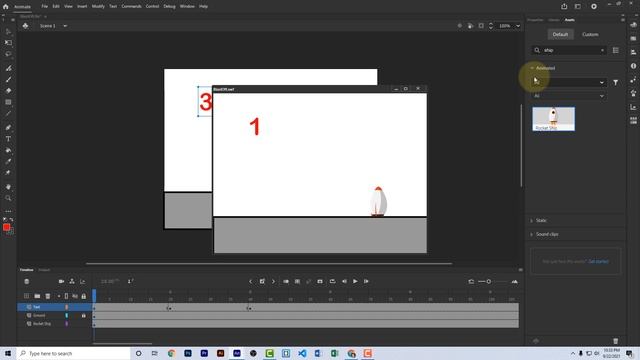640x360 pixels.
Task: Toggle Text layer outline color
Action: pos(67,307)
